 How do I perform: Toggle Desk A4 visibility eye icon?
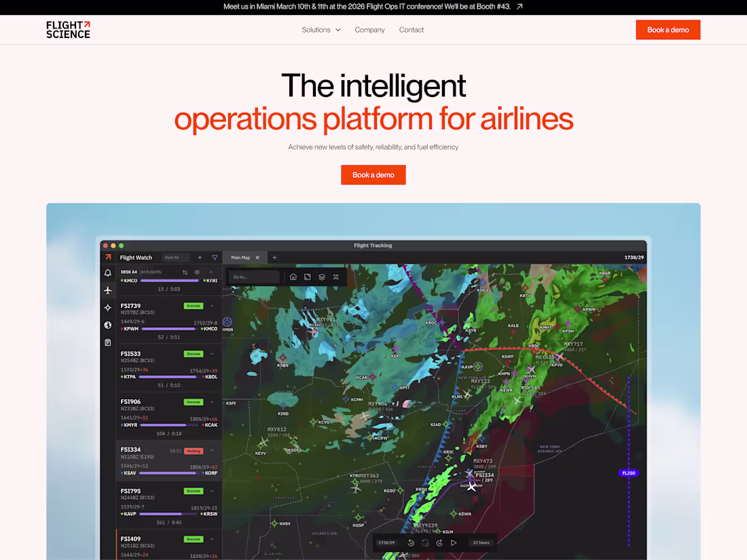pyautogui.click(x=197, y=272)
